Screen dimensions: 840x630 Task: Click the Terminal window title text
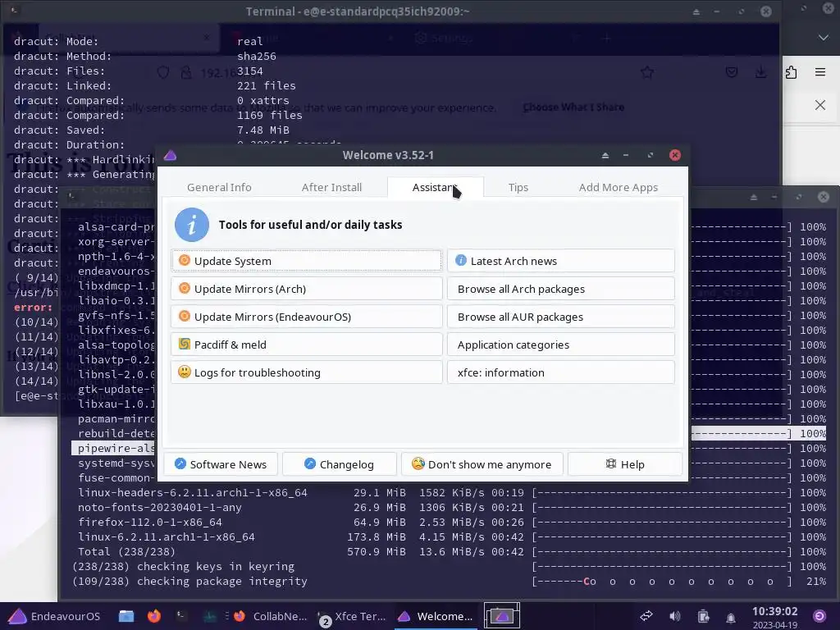(358, 11)
